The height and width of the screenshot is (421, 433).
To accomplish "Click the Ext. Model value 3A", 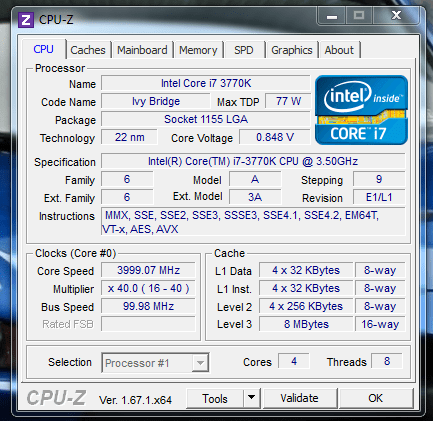I will (255, 197).
